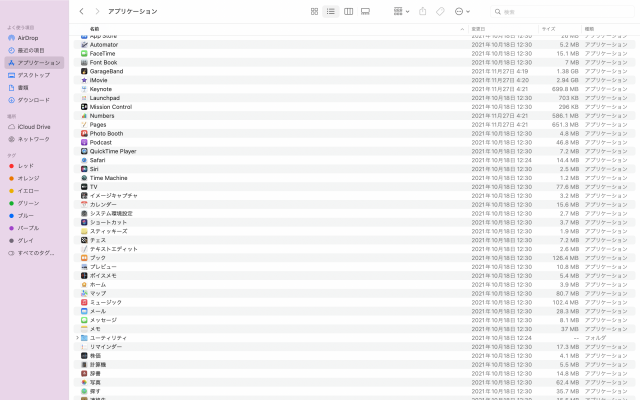
Task: Click フォルダ kind in ユーティリティ row
Action: click(595, 338)
